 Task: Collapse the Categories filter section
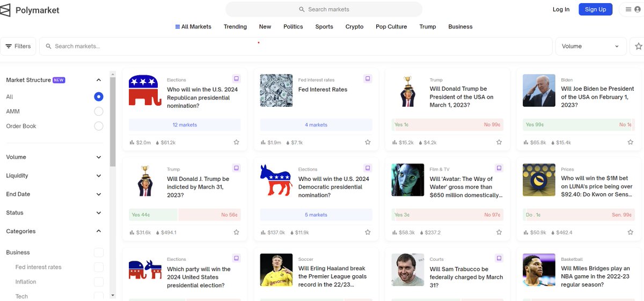coord(98,231)
